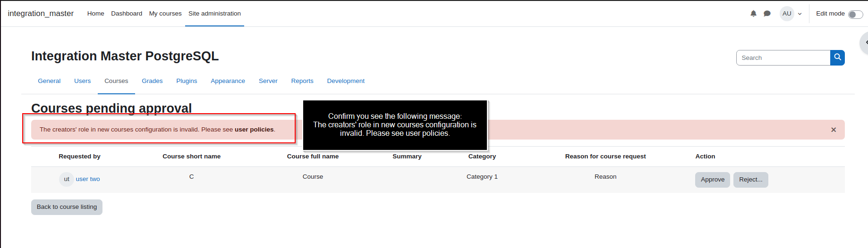868x248 pixels.
Task: Expand the user menu dropdown arrow
Action: click(800, 14)
